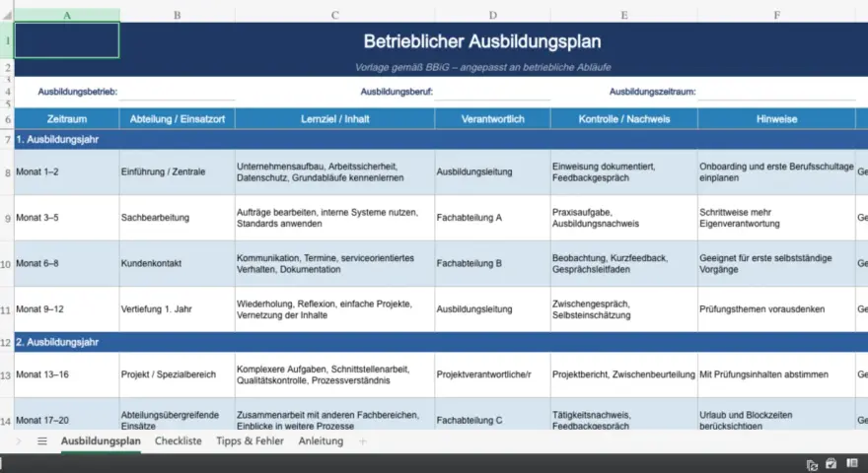Select column A header

[67, 15]
